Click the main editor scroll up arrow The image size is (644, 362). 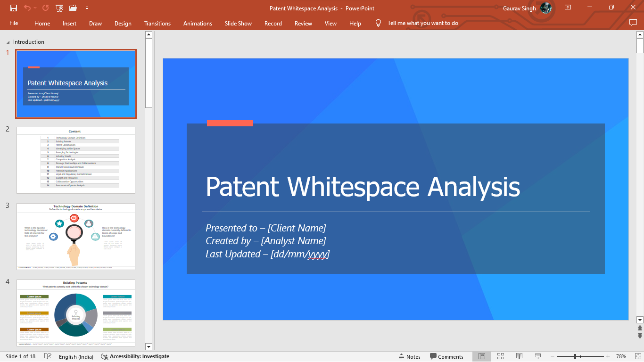coord(640,34)
